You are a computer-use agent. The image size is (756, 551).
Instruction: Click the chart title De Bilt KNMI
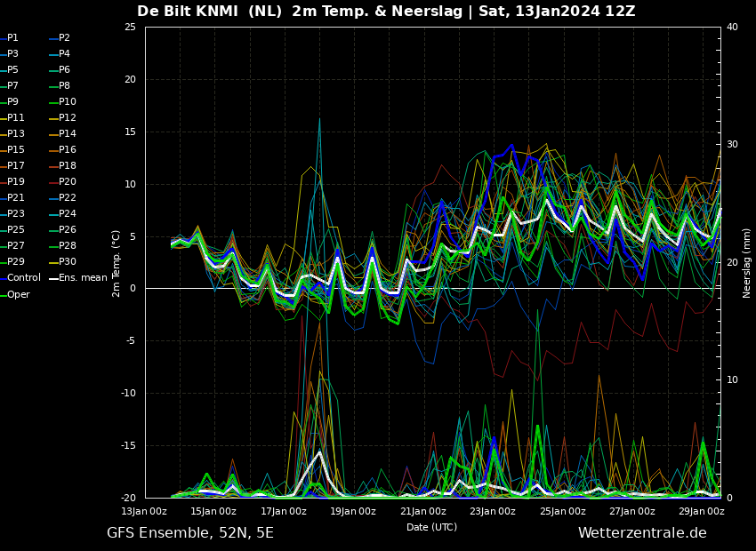coord(188,11)
